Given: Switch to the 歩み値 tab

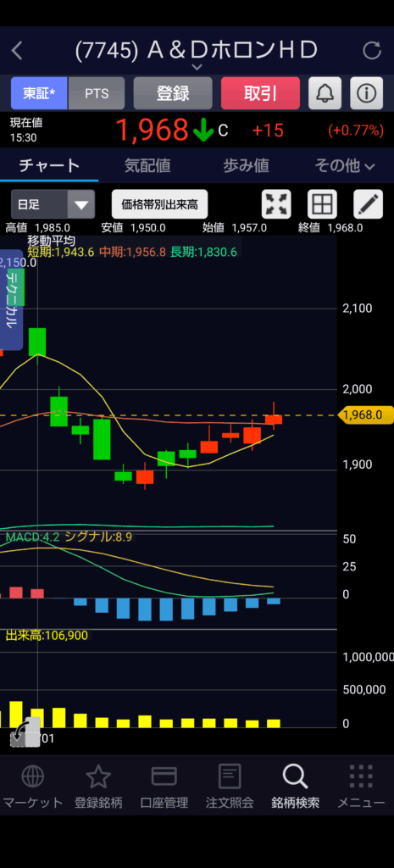Looking at the screenshot, I should point(246,165).
